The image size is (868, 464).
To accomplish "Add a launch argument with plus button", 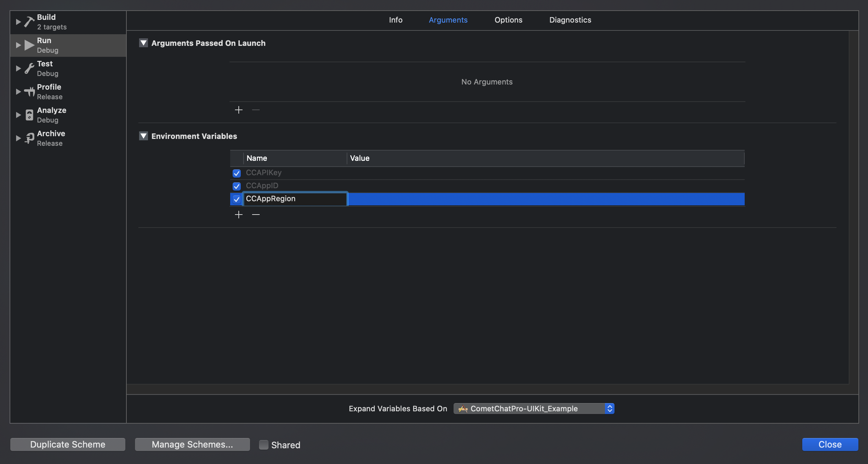I will [239, 110].
